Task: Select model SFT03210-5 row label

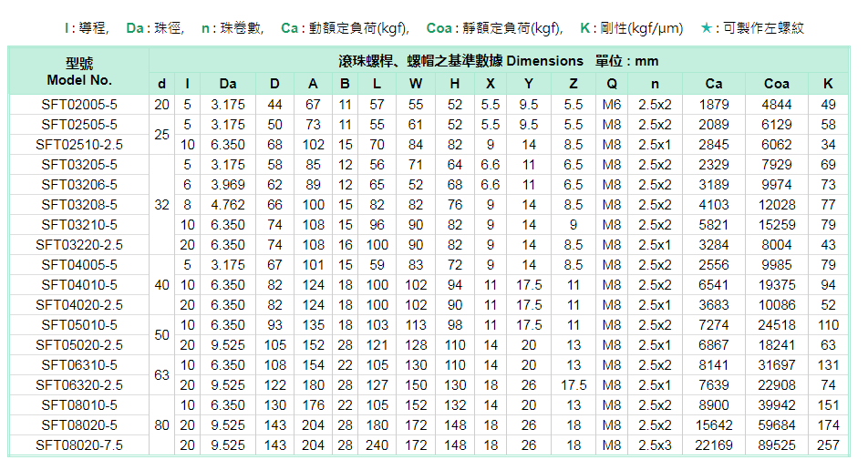Action: coord(79,225)
